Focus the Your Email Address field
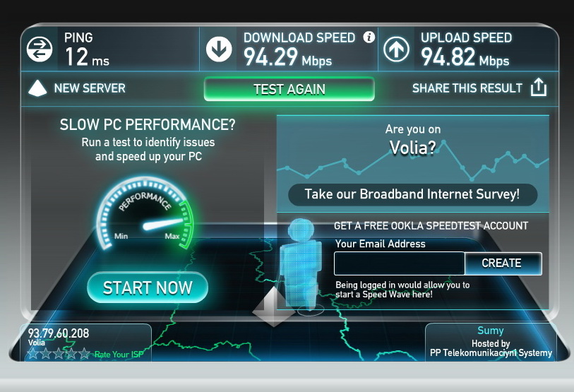The width and height of the screenshot is (574, 392). 400,263
